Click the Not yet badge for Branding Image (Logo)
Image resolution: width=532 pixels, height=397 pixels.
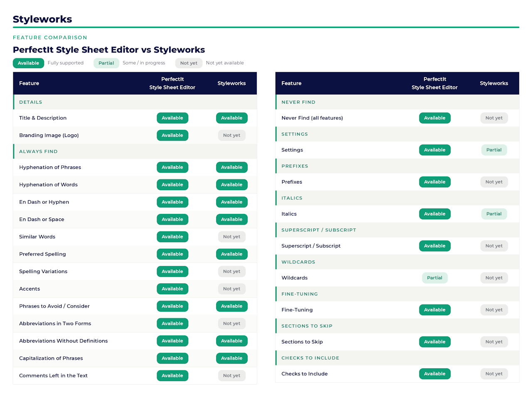pyautogui.click(x=232, y=135)
